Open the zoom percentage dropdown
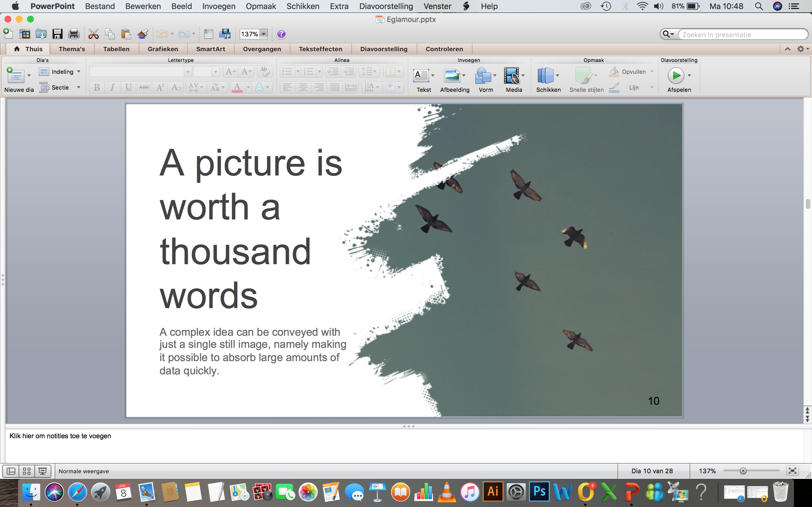812x507 pixels. pos(264,34)
